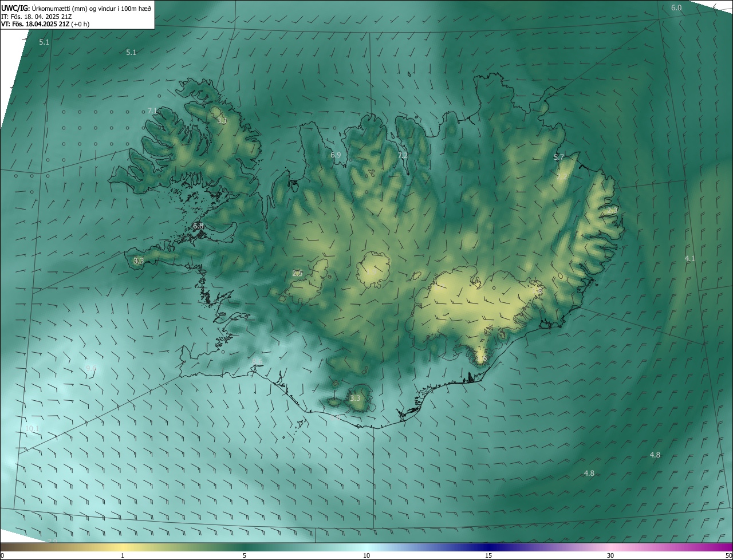The width and height of the screenshot is (733, 560).
Task: Select the 7.2 value label
Action: tap(403, 155)
